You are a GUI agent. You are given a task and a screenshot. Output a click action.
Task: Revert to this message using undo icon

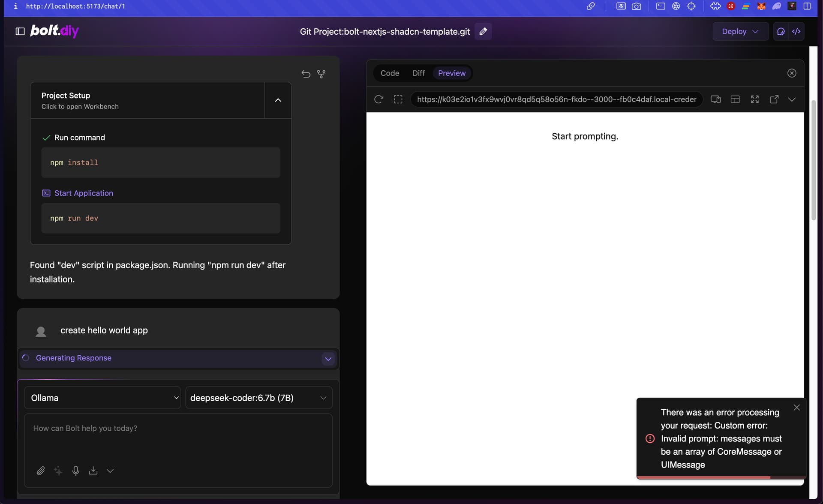(x=306, y=74)
